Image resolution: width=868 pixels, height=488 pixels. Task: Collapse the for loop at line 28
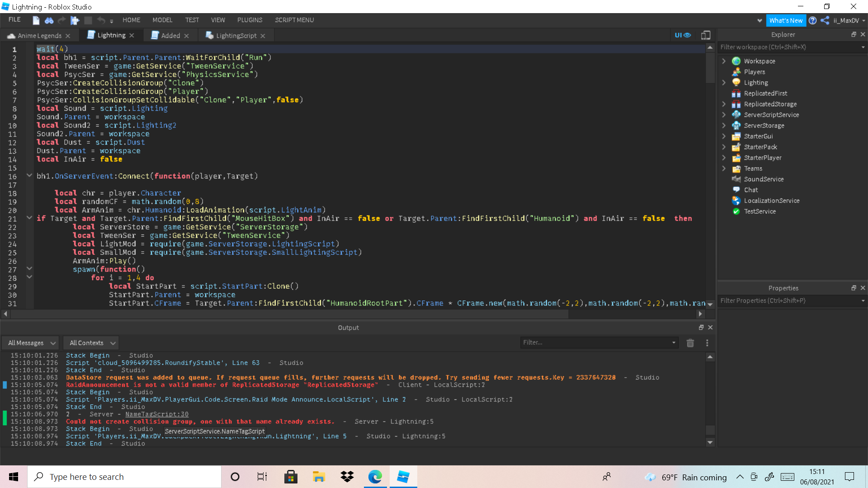pos(29,277)
